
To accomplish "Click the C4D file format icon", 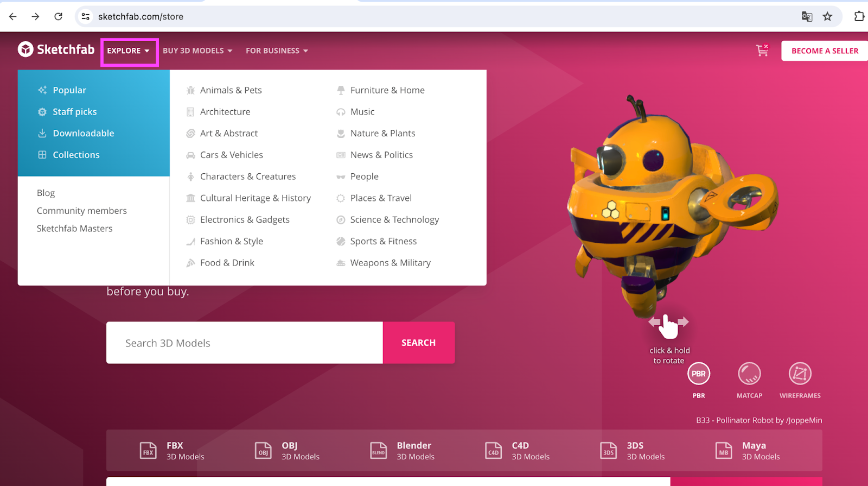I will coord(493,451).
